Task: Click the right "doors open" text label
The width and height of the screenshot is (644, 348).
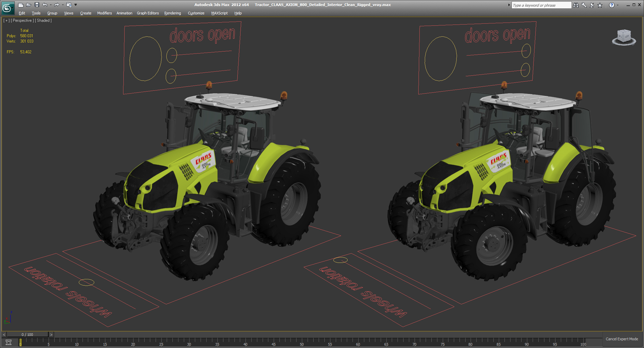Action: [x=497, y=34]
